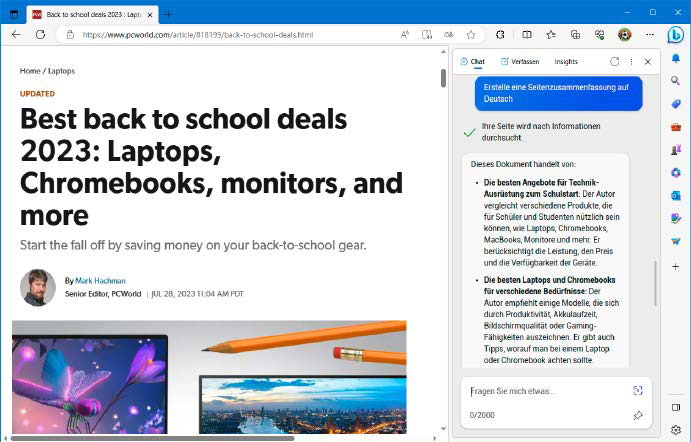The image size is (691, 442).
Task: Click the translate icon in address bar
Action: tap(449, 34)
